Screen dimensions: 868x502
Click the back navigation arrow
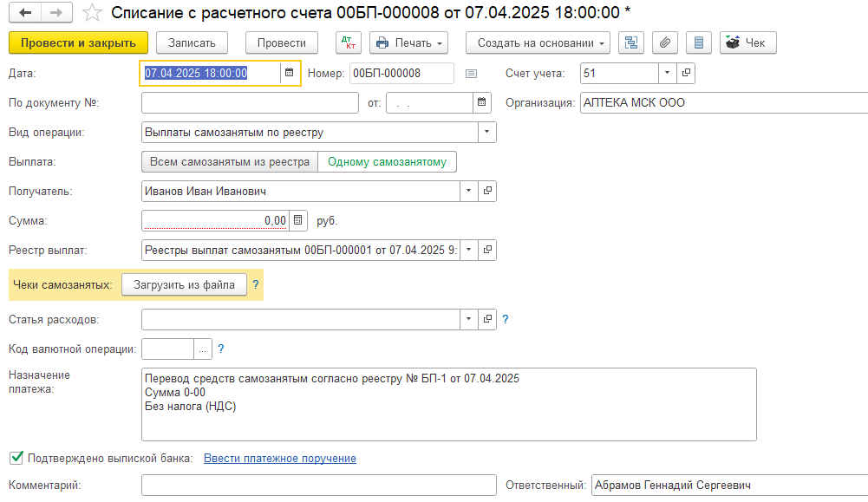25,13
